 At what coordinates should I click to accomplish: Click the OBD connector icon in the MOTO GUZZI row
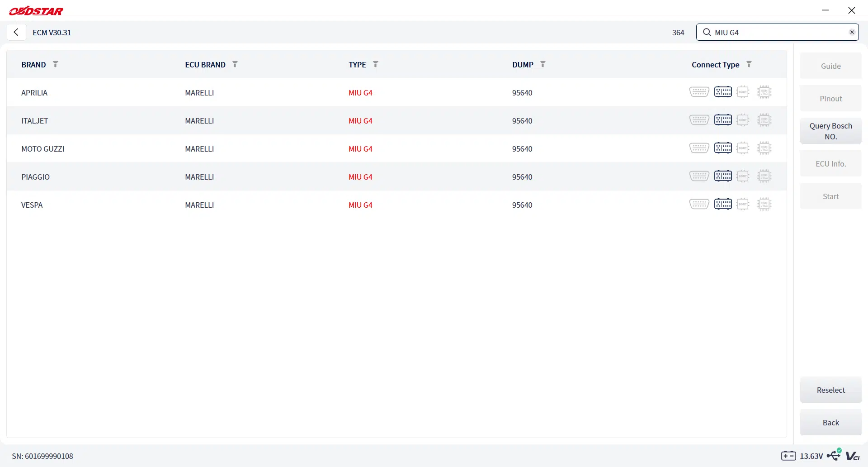point(699,148)
